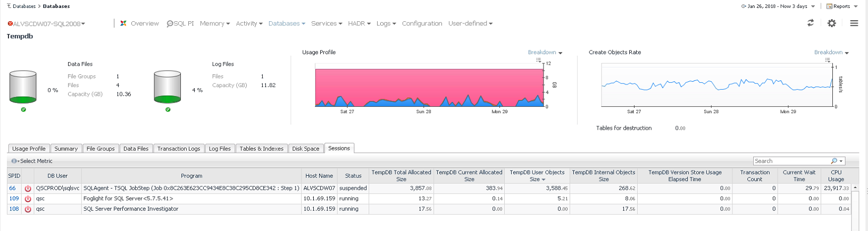Expand the date range selector dropdown
This screenshot has width=868, height=231.
[x=778, y=6]
